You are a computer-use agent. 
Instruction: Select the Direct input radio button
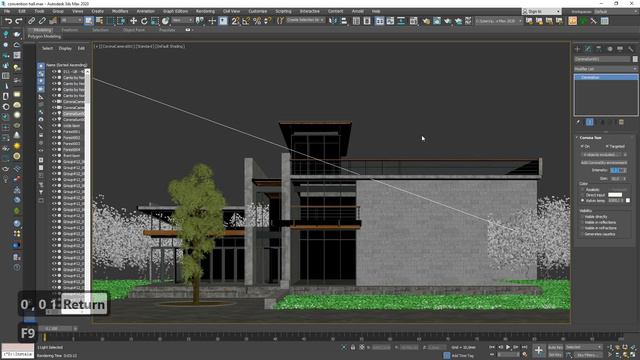[582, 195]
